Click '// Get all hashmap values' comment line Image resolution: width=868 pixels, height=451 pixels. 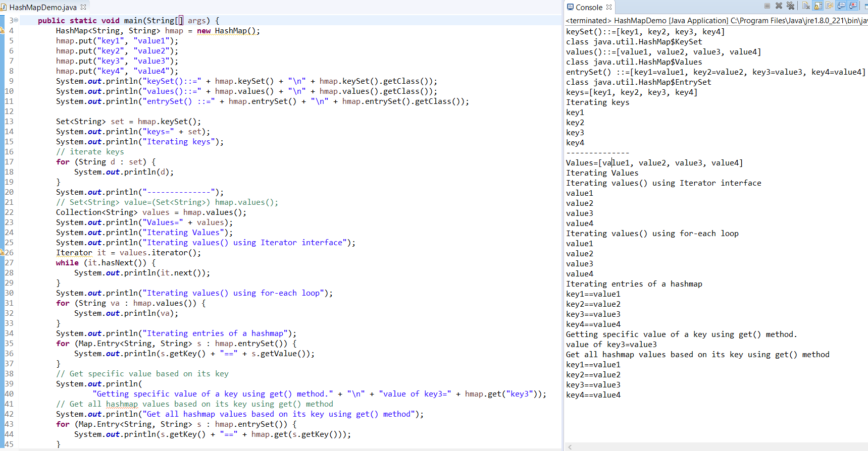(194, 404)
